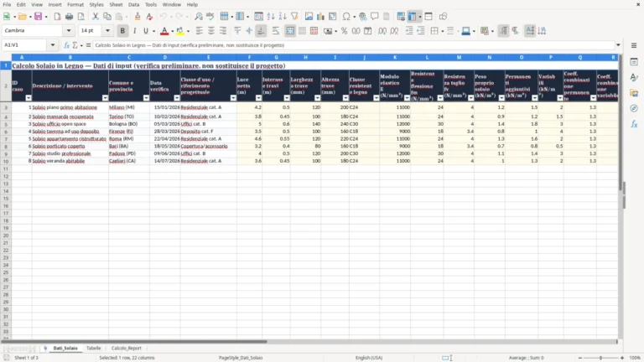Toggle Bold formatting
644x362 pixels.
point(122,31)
